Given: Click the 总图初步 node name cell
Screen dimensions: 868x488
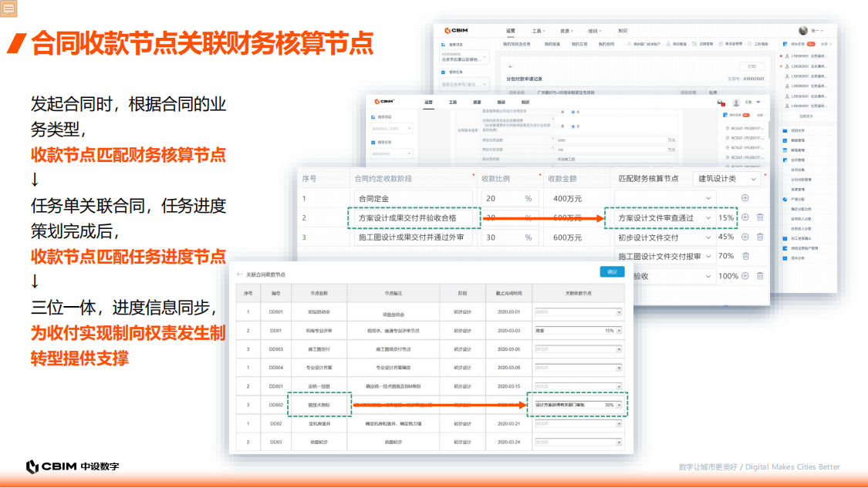Looking at the screenshot, I should [x=319, y=442].
